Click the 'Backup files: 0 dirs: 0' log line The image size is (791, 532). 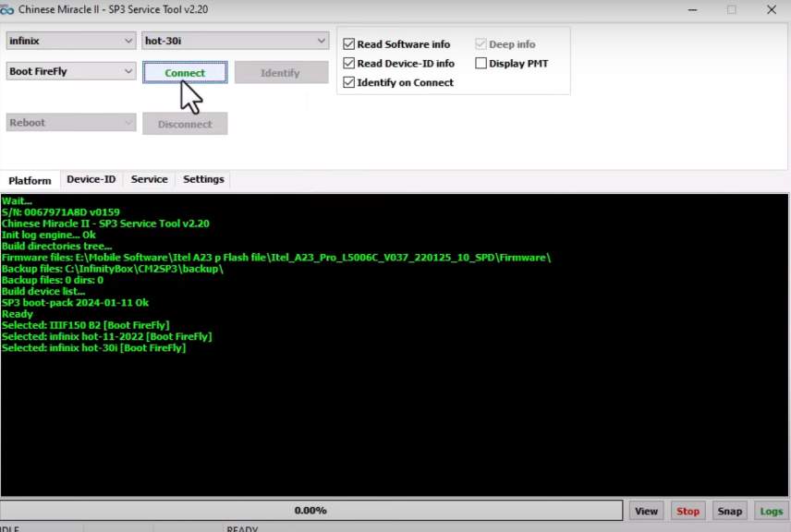click(x=53, y=280)
